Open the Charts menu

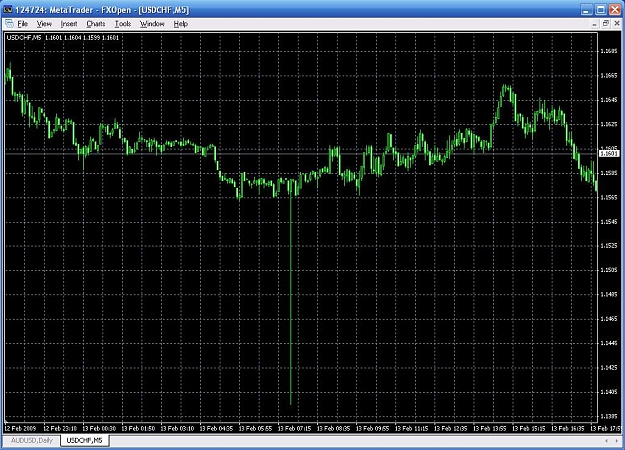96,24
